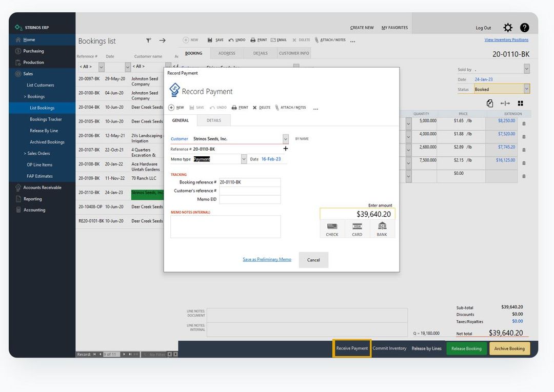The height and width of the screenshot is (392, 554).
Task: Click the grid view icon below Status field
Action: (520, 103)
